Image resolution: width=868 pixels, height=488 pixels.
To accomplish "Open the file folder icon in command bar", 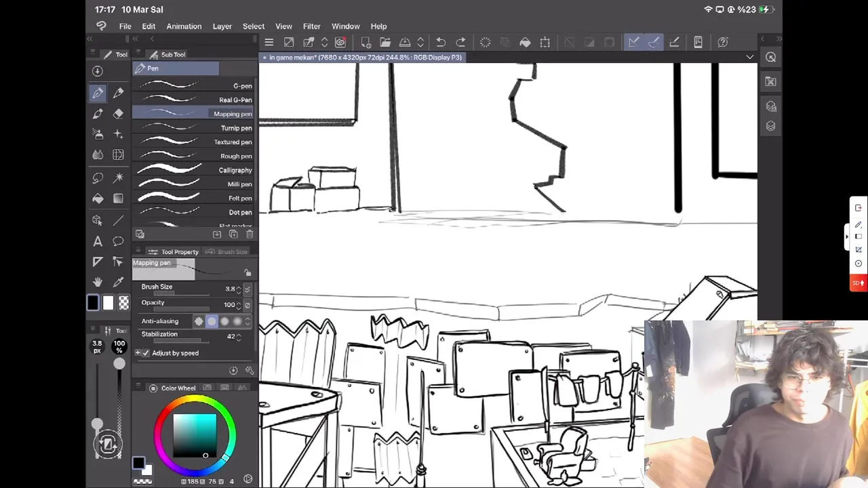I will point(385,43).
